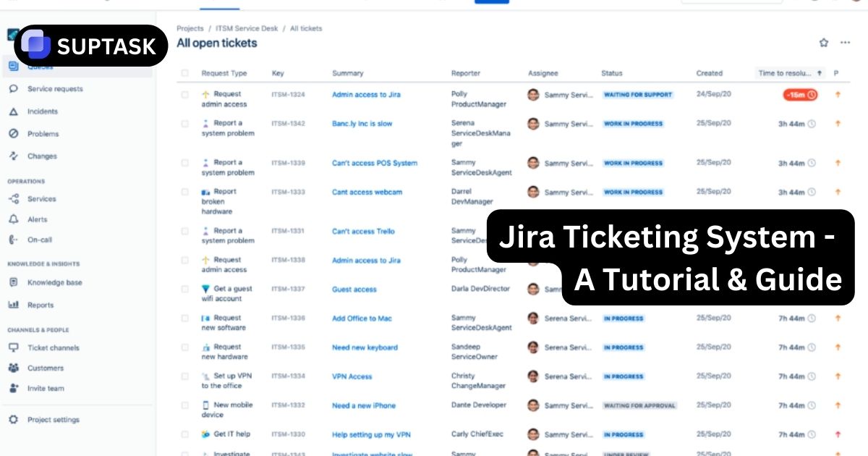The height and width of the screenshot is (456, 868).
Task: Open Help setting up my VPN ticket
Action: [x=371, y=434]
